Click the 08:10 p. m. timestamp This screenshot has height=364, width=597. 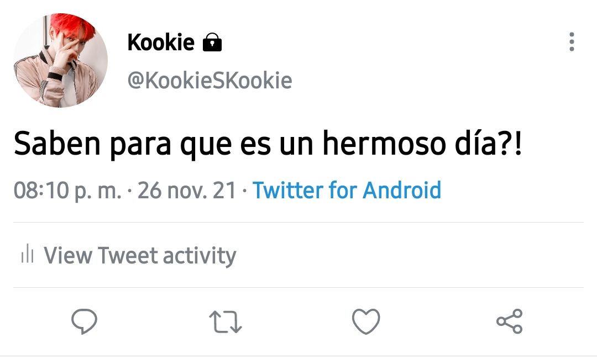point(67,190)
